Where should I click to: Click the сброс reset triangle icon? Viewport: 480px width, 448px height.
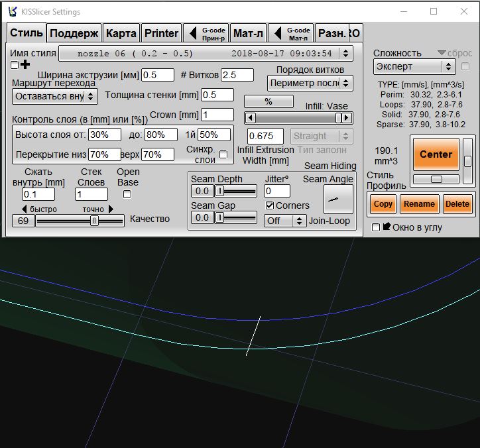[x=442, y=53]
